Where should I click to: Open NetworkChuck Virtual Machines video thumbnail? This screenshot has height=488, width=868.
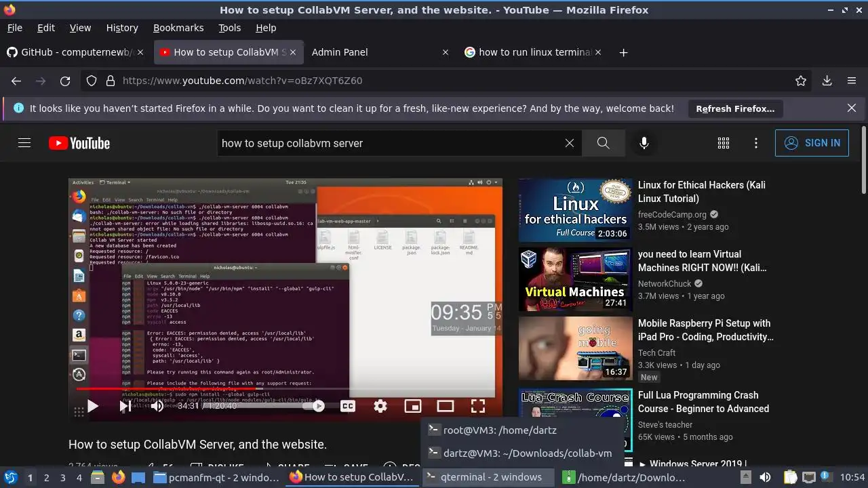[575, 279]
